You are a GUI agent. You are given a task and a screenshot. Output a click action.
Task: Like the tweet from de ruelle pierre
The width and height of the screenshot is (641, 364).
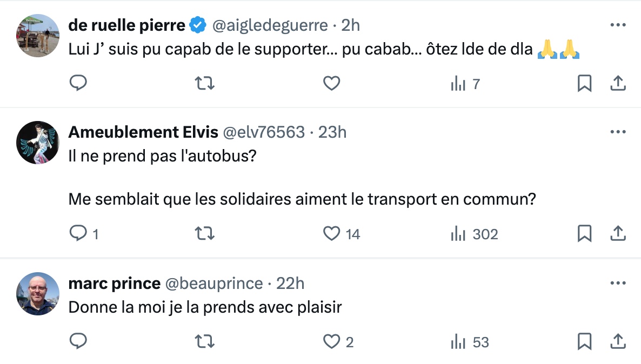pos(331,83)
